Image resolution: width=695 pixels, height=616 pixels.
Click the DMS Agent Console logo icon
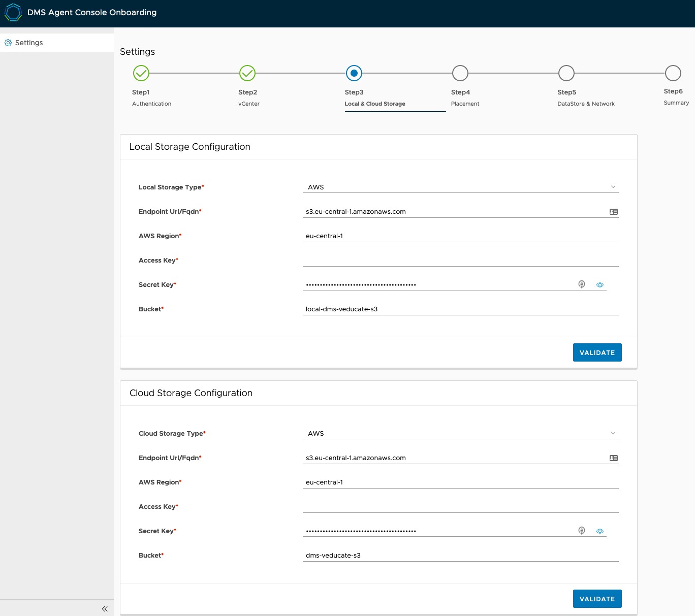coord(13,13)
